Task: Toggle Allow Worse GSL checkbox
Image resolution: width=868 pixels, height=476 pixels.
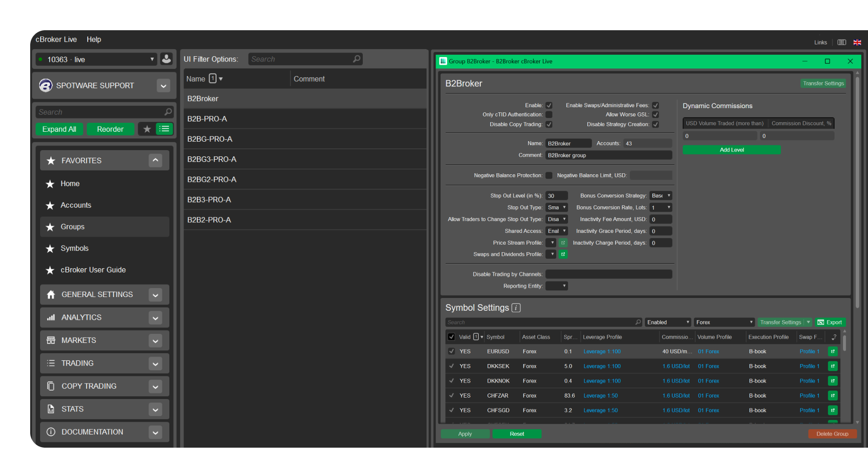Action: [655, 115]
